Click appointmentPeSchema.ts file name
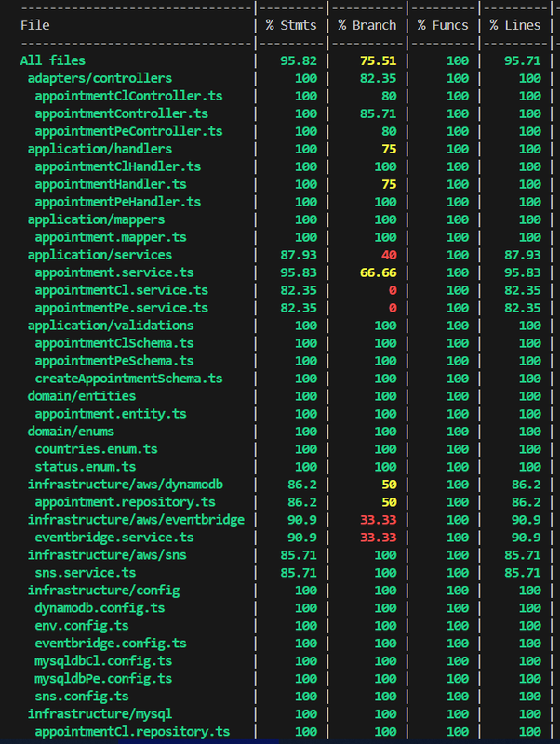The height and width of the screenshot is (744, 560). pyautogui.click(x=114, y=361)
